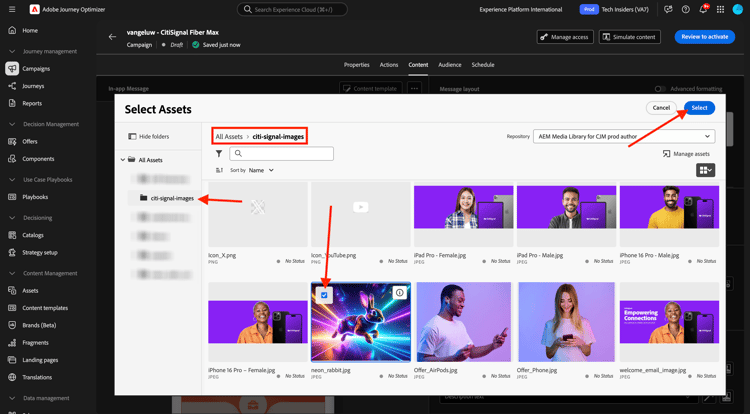Toggle Hide folders panel
Viewport: 750px width, 414px height.
pos(148,136)
